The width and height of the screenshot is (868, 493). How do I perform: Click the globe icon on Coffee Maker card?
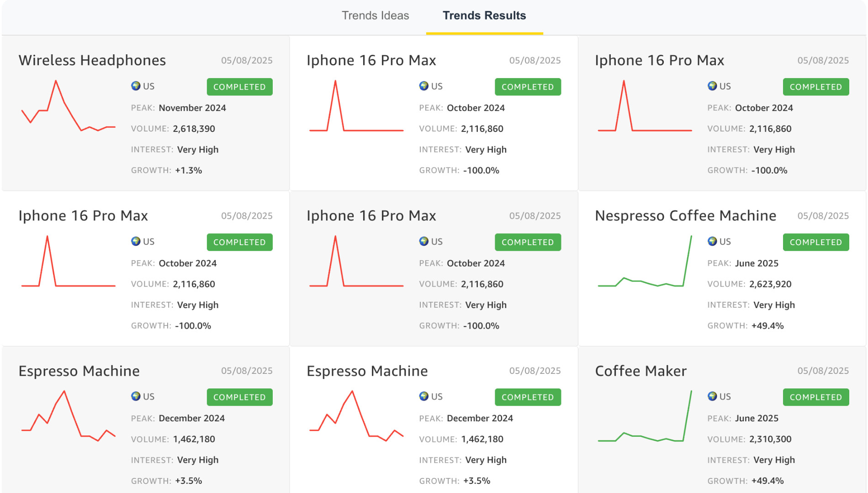click(x=712, y=396)
